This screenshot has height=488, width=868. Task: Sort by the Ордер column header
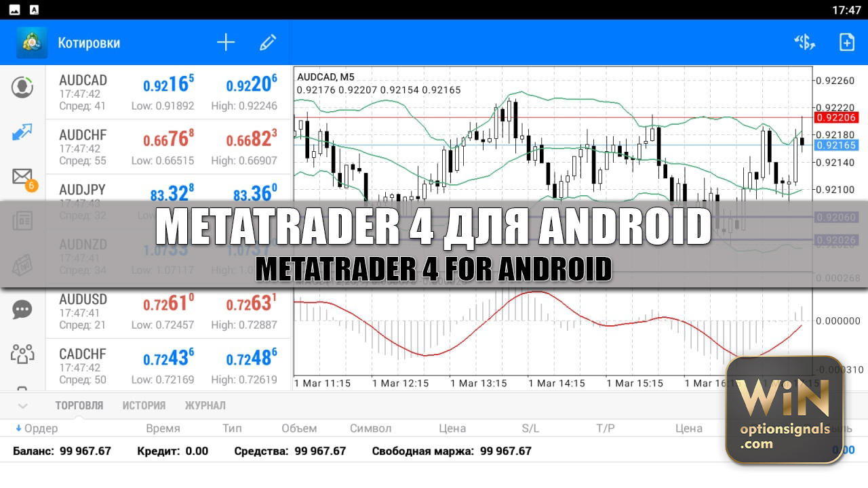[41, 428]
